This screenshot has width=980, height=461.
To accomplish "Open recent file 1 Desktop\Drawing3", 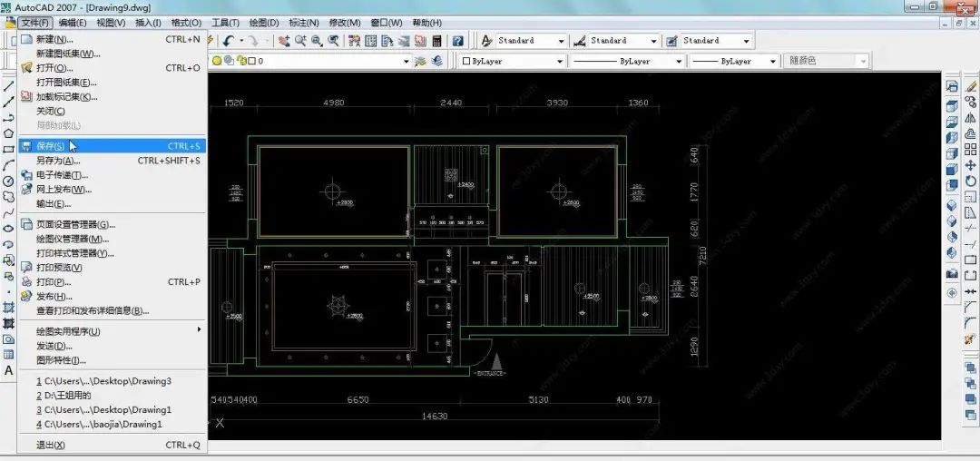I will [x=113, y=381].
